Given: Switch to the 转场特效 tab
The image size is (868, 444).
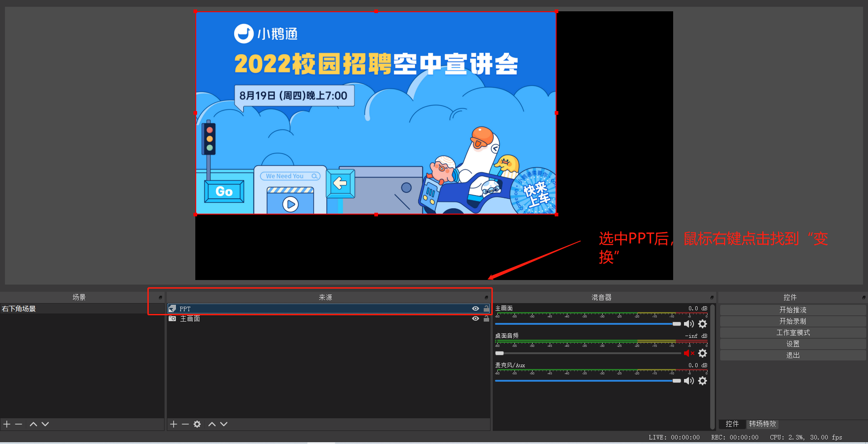Looking at the screenshot, I should coord(763,424).
